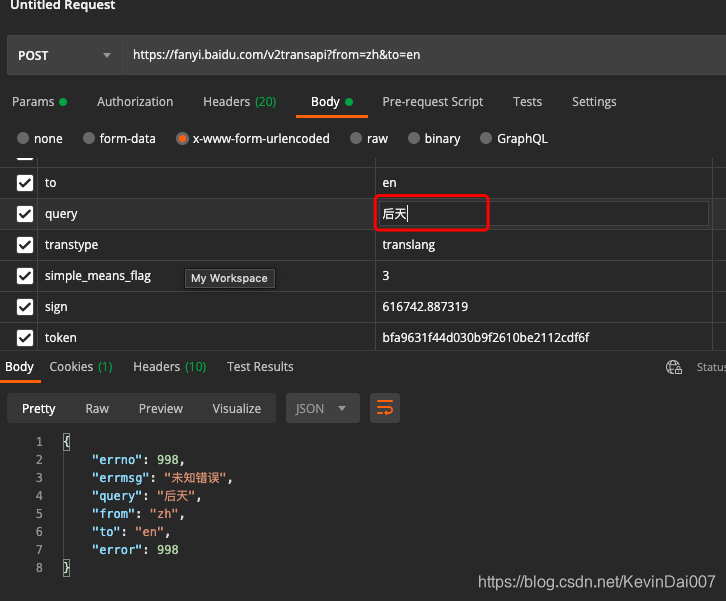Screen dimensions: 726x601
Task: Click the 'translang' value cell
Action: tap(544, 245)
